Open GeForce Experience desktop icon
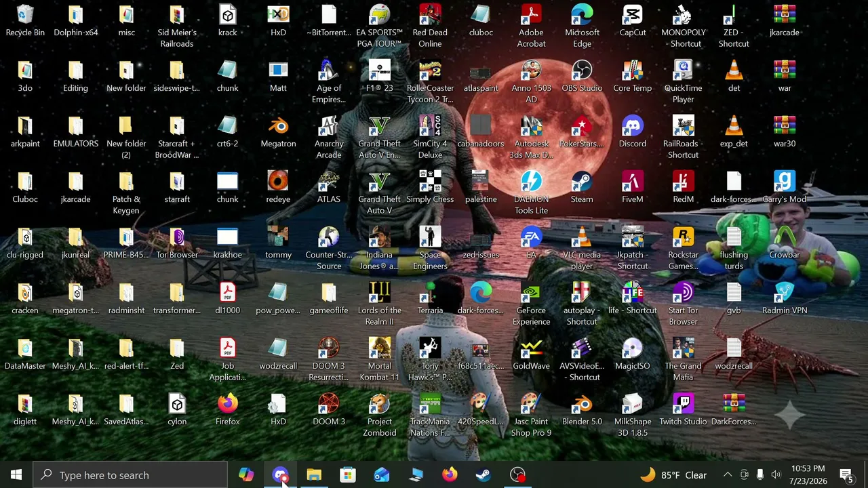Viewport: 868px width, 488px height. (531, 304)
